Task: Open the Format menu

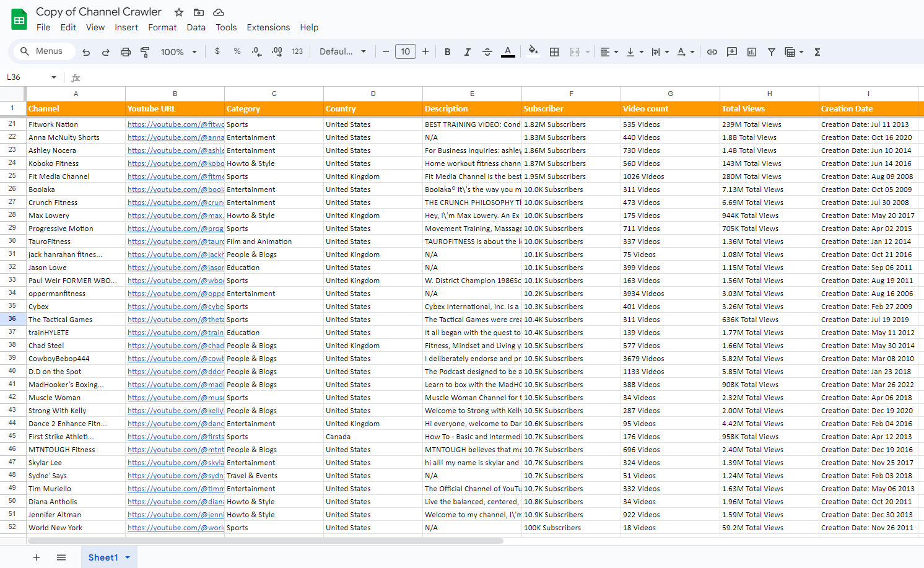Action: tap(162, 27)
